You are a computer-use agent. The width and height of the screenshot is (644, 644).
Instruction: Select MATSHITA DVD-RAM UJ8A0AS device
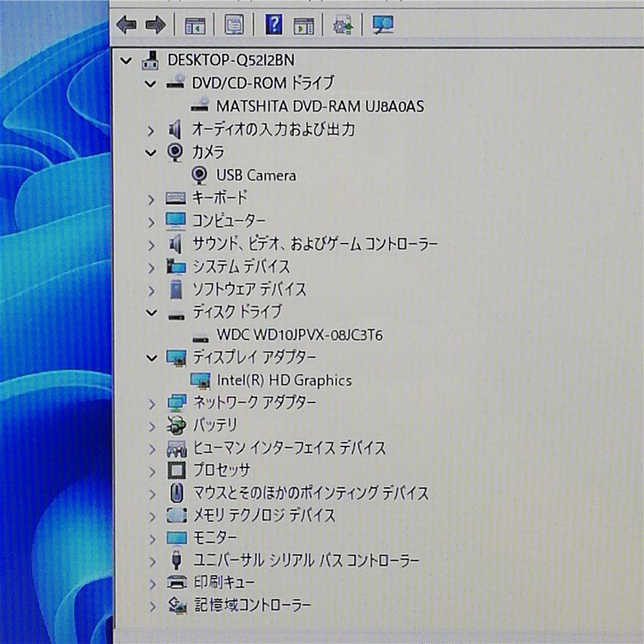pyautogui.click(x=320, y=106)
